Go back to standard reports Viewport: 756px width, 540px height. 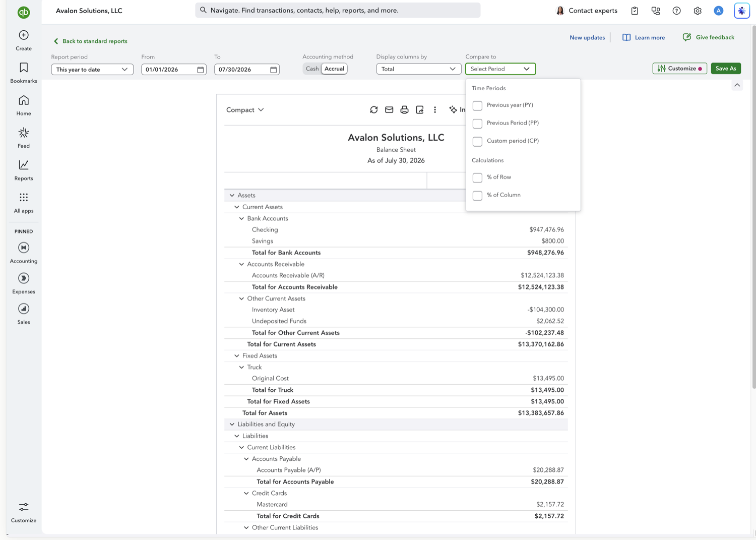tap(90, 41)
